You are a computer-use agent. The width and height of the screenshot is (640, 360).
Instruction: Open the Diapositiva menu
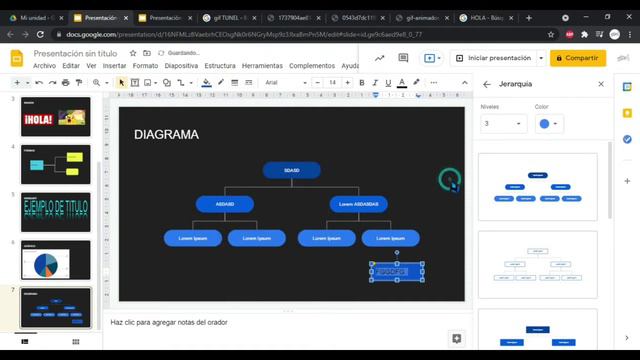(181, 66)
